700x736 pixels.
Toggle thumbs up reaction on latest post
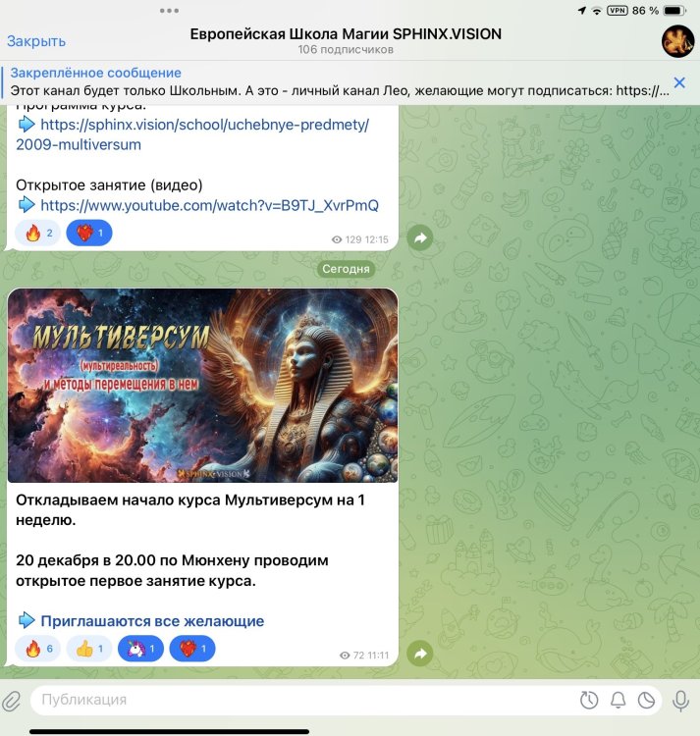pos(88,649)
